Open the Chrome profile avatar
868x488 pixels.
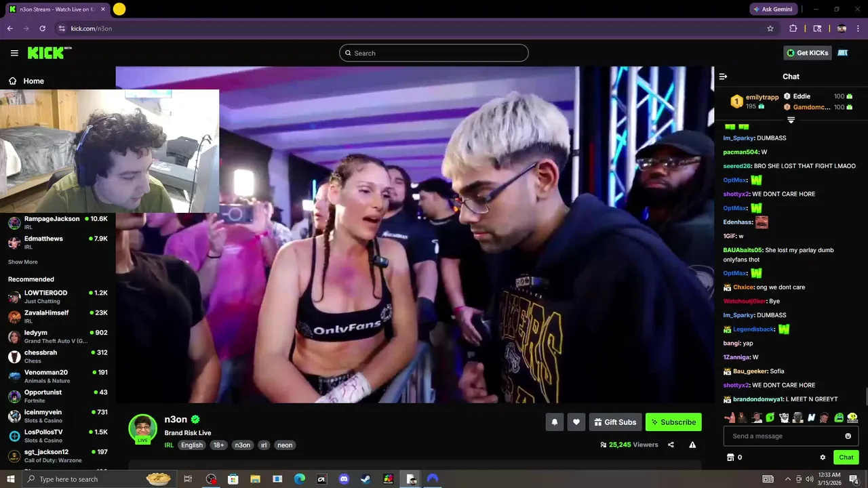point(842,28)
